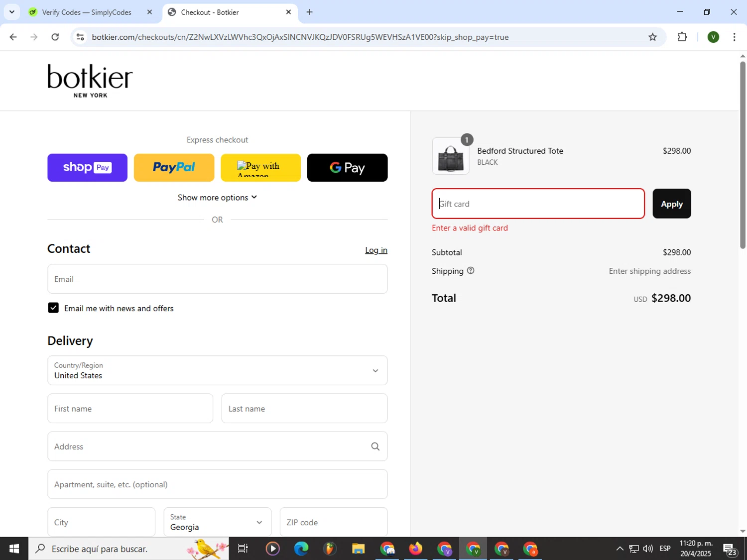This screenshot has width=747, height=560.
Task: Click the address search magnifier icon
Action: [375, 447]
